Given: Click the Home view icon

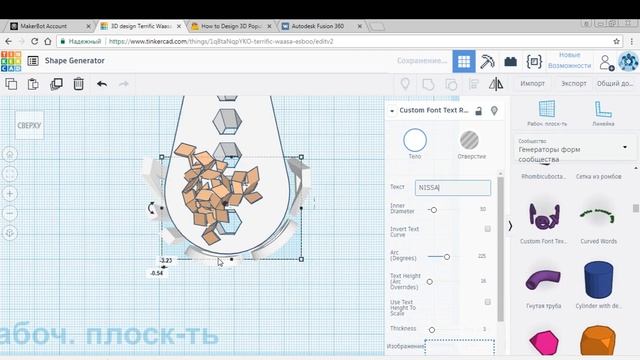Looking at the screenshot, I should pos(10,155).
